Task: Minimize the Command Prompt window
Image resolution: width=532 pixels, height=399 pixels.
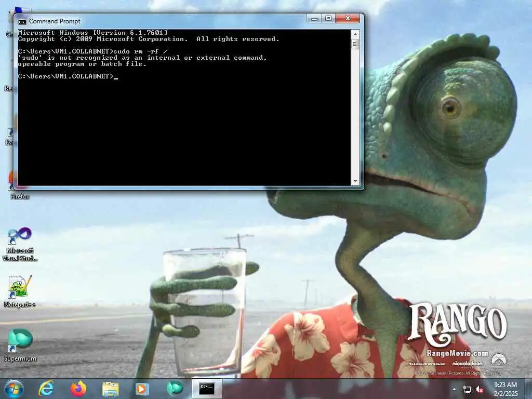Action: point(314,19)
